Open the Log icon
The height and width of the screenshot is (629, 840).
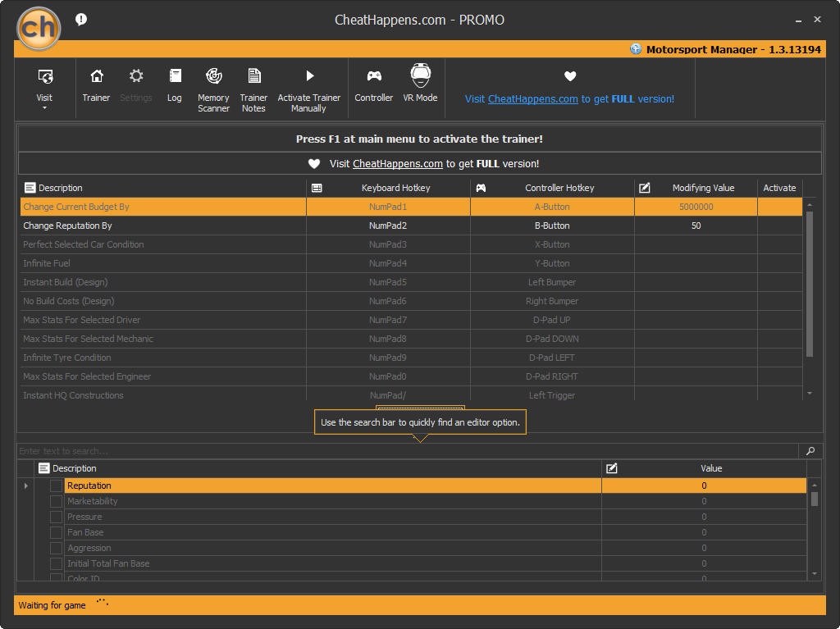coord(175,76)
